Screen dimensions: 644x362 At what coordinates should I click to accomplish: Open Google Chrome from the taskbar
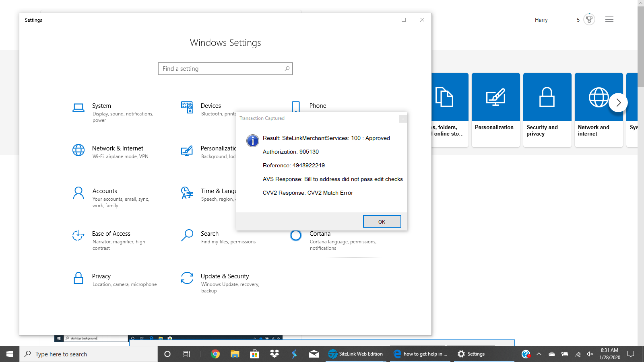click(x=215, y=354)
